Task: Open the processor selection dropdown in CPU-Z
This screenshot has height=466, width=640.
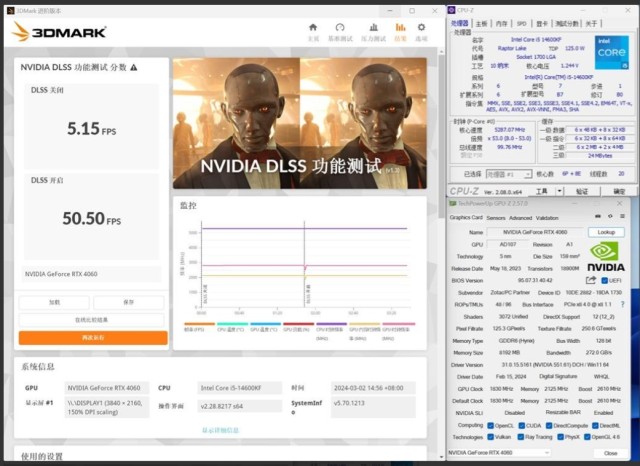Action: click(509, 174)
